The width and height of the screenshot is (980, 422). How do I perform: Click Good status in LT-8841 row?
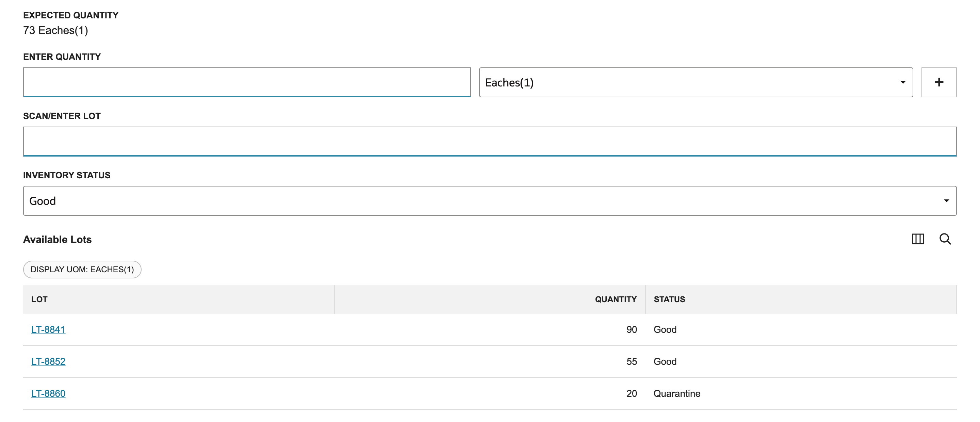665,329
